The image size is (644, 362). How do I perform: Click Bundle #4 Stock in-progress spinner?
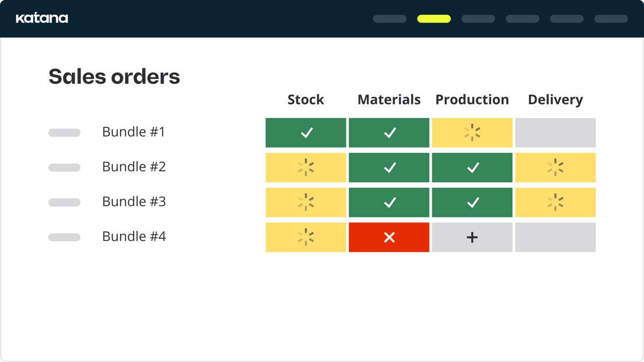coord(306,238)
